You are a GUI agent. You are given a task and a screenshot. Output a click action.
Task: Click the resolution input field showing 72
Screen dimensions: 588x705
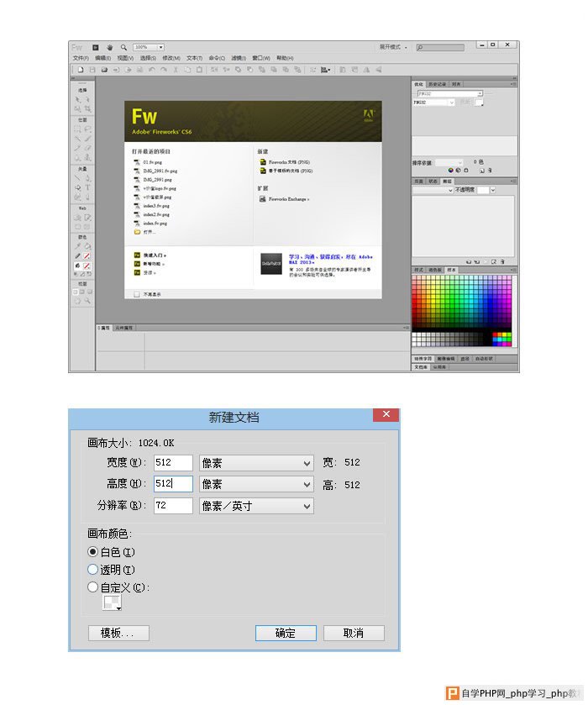[173, 506]
